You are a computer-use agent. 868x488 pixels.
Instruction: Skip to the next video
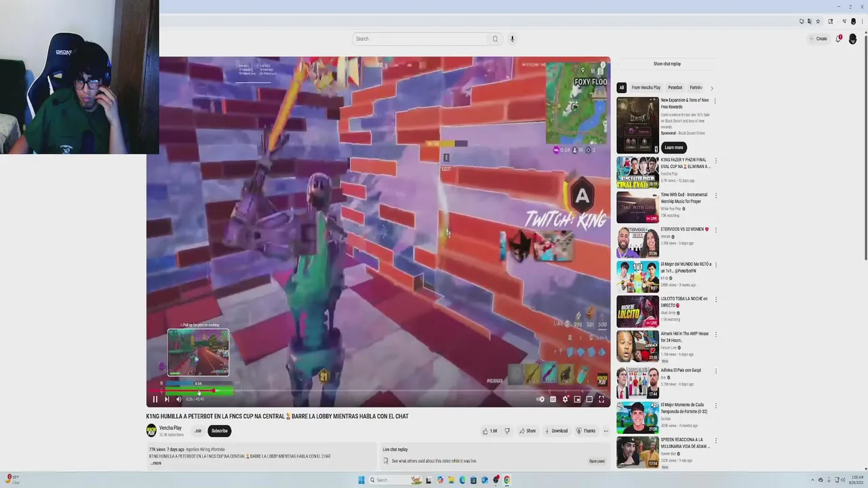click(x=167, y=399)
